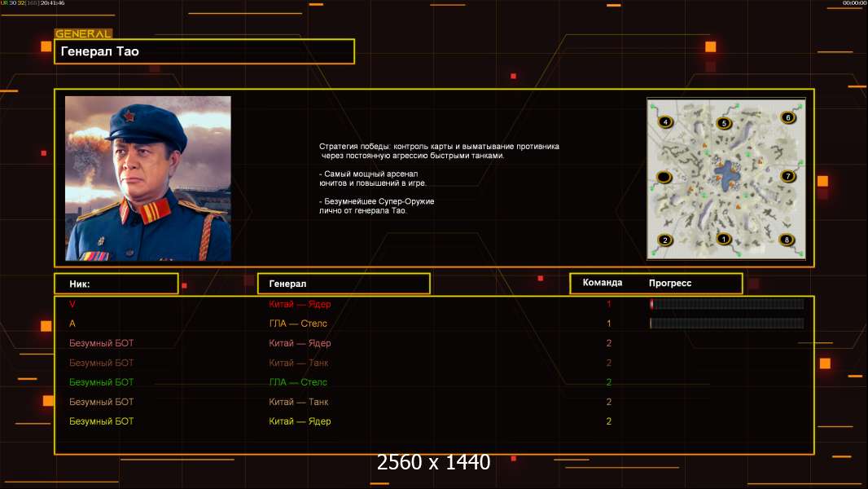This screenshot has width=868, height=489.
Task: Click the loading progress bar for player A
Action: point(727,323)
